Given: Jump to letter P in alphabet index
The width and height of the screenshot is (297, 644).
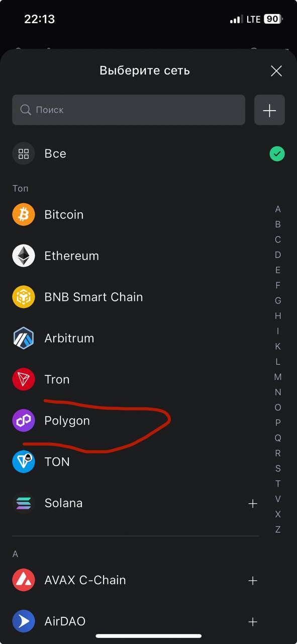Looking at the screenshot, I should tap(278, 423).
